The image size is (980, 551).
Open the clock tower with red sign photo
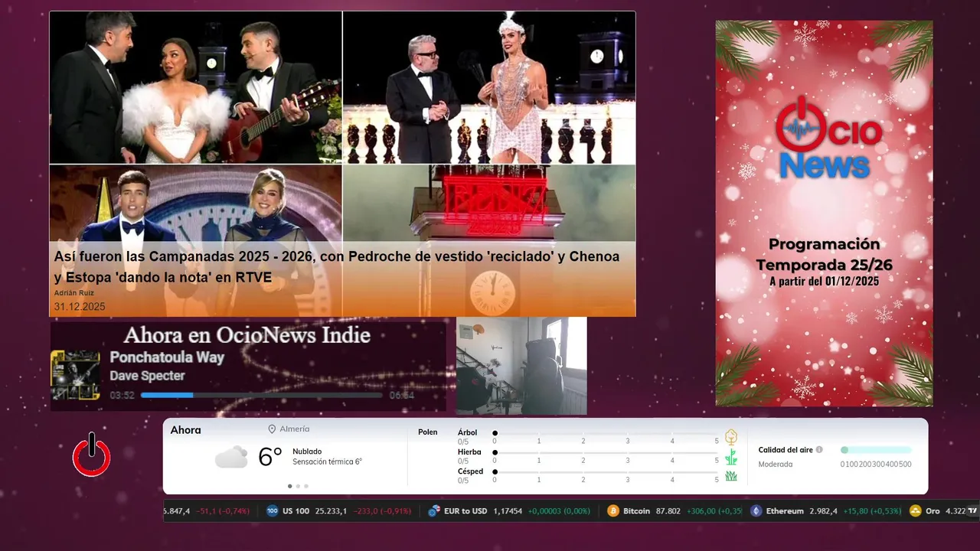click(x=489, y=240)
